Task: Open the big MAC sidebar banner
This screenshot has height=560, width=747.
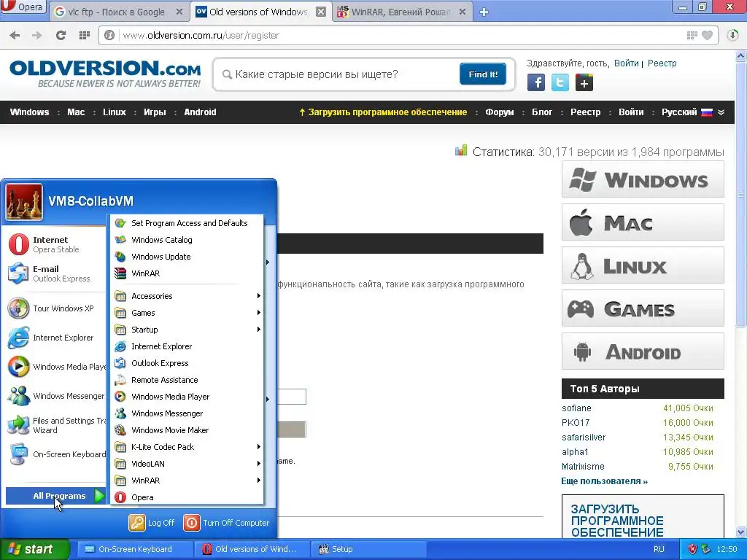Action: click(x=643, y=222)
